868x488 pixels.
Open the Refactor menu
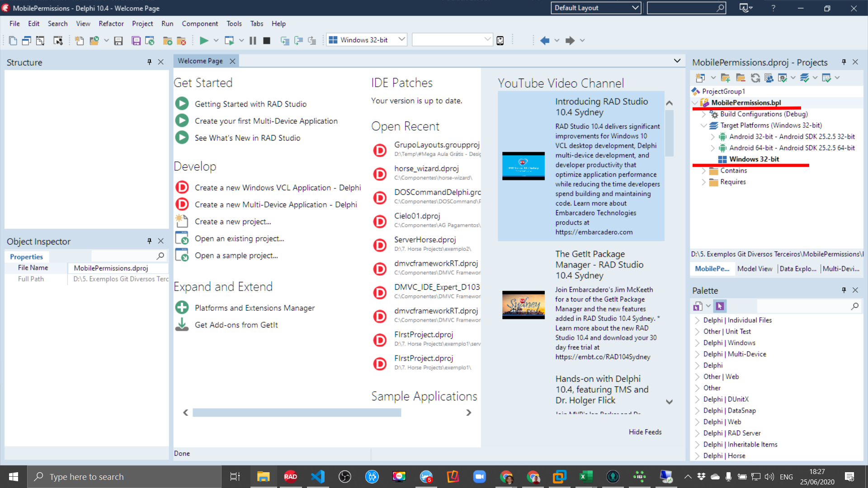[111, 23]
